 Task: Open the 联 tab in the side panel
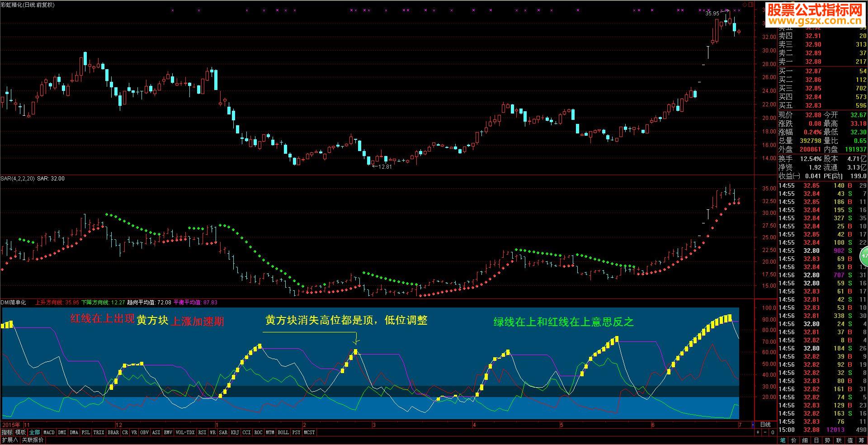pyautogui.click(x=839, y=440)
